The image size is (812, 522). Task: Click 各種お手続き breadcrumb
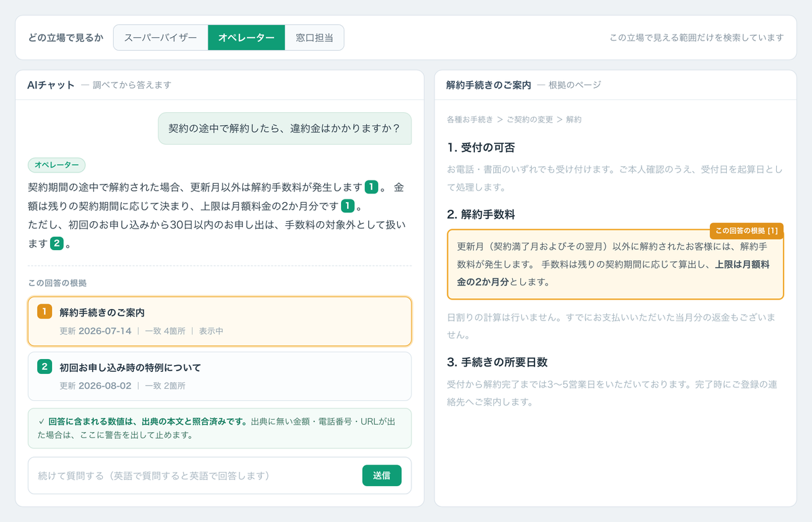click(x=470, y=119)
